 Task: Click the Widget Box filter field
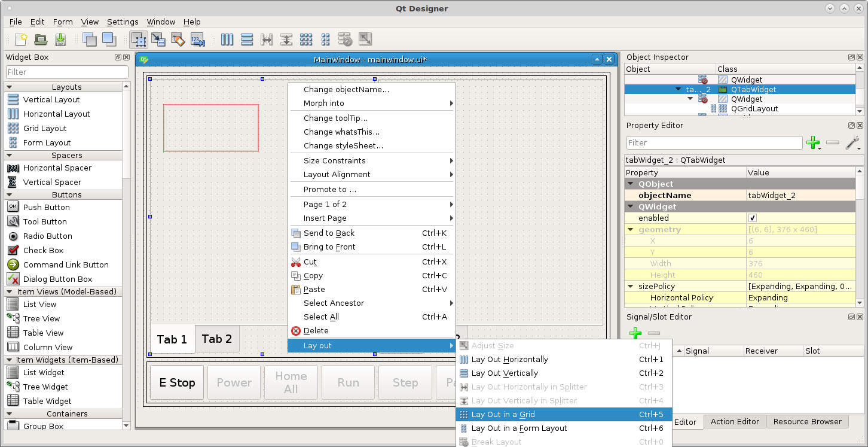67,72
